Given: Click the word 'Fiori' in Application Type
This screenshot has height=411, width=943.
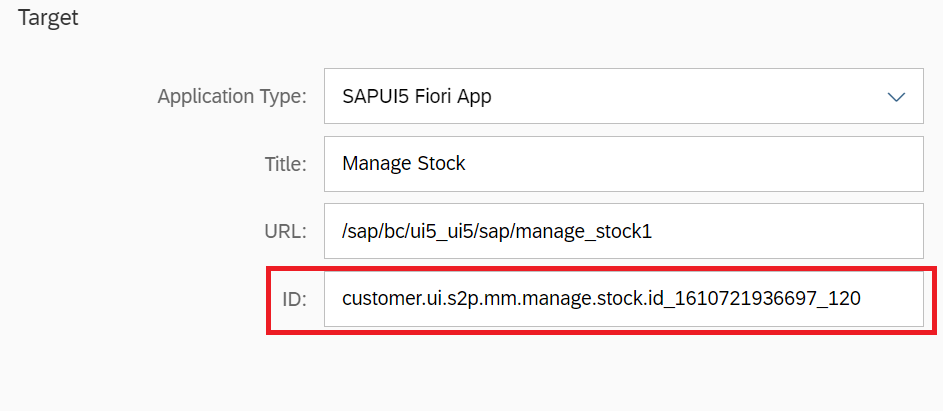Looking at the screenshot, I should click(x=431, y=97).
